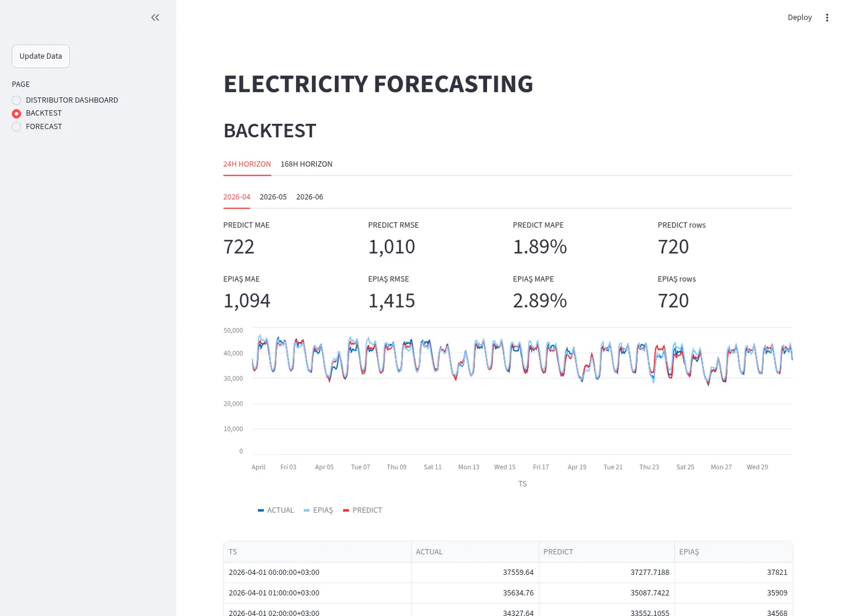Click the EPIAŞ RMSE value 1,415
This screenshot has width=846, height=616.
pos(392,301)
